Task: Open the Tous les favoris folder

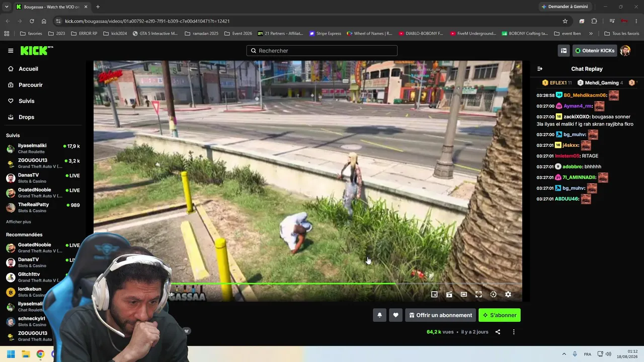Action: [621, 34]
